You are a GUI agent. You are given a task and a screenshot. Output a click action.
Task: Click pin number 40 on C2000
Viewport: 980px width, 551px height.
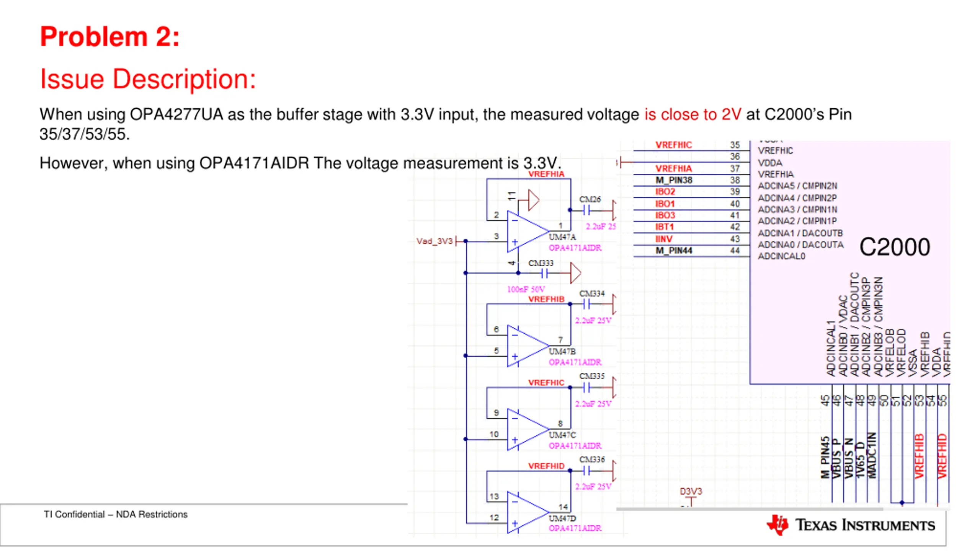(735, 204)
